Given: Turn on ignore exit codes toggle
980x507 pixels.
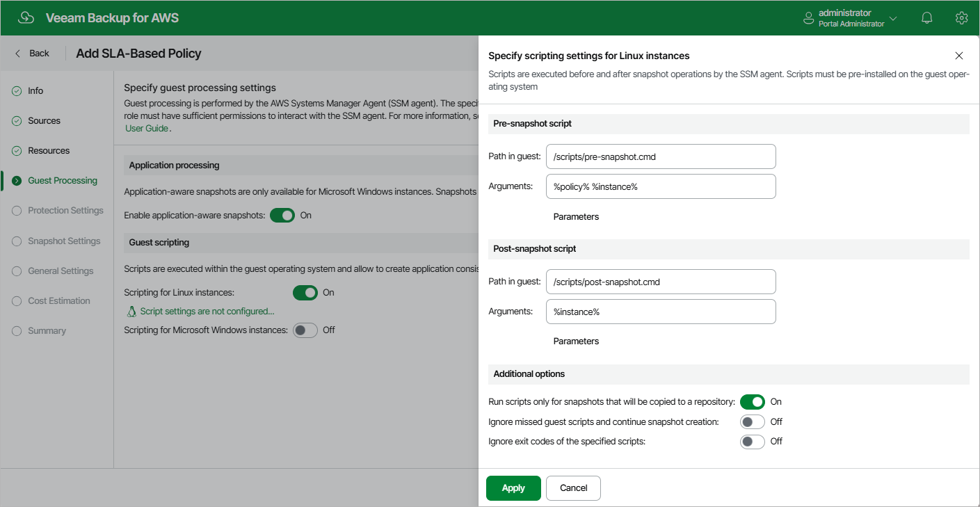Looking at the screenshot, I should pyautogui.click(x=752, y=442).
